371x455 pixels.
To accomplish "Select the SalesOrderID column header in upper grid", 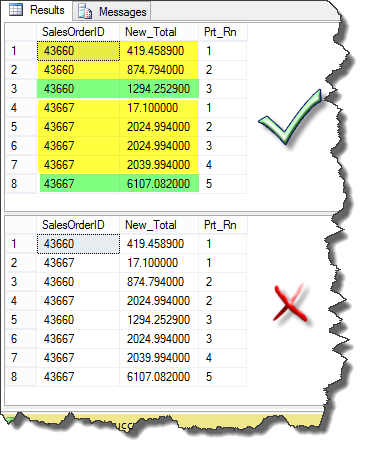I will [78, 32].
